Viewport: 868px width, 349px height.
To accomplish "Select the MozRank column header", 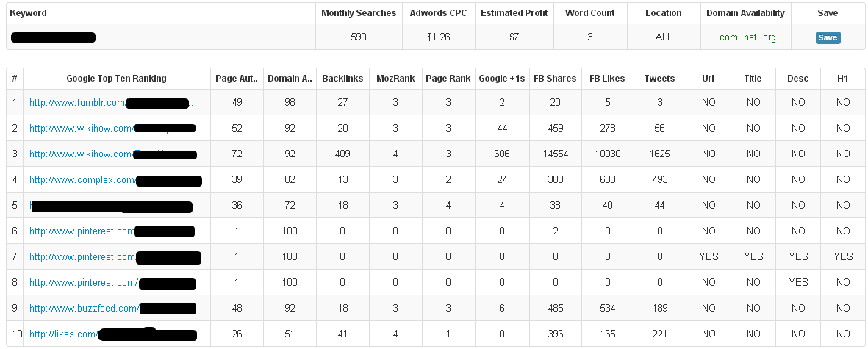I will [x=395, y=79].
